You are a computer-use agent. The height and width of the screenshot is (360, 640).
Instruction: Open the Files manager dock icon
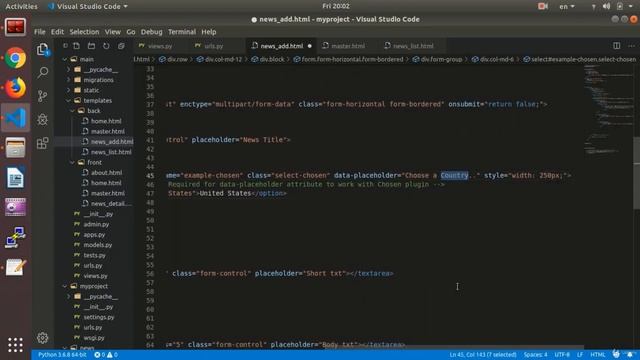pyautogui.click(x=16, y=147)
